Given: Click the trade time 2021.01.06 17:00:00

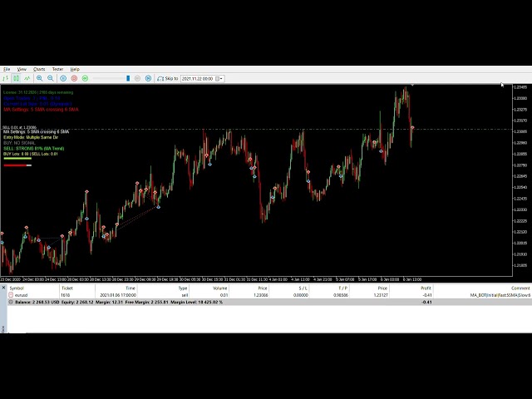Looking at the screenshot, I should point(118,295).
